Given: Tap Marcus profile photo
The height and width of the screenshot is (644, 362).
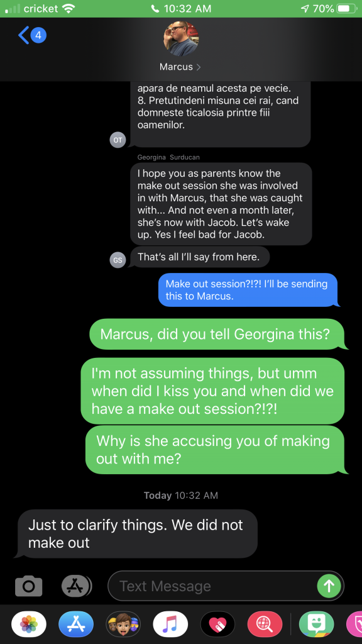Looking at the screenshot, I should pos(181,39).
